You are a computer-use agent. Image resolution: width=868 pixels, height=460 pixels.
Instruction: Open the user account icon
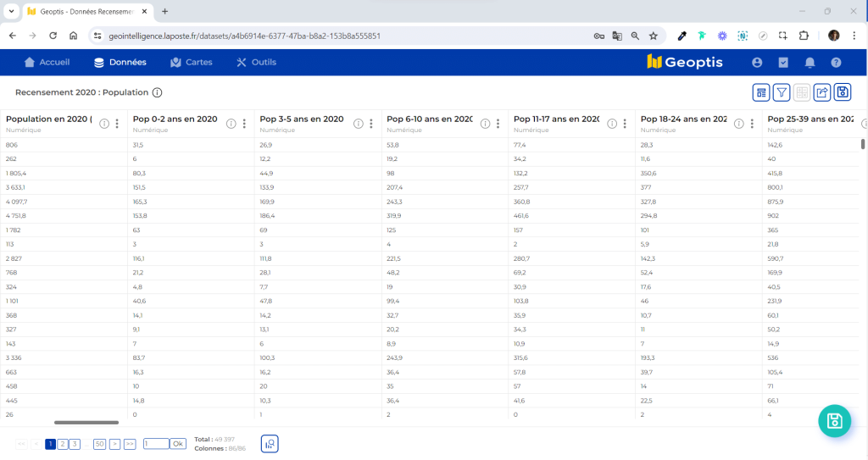(757, 63)
